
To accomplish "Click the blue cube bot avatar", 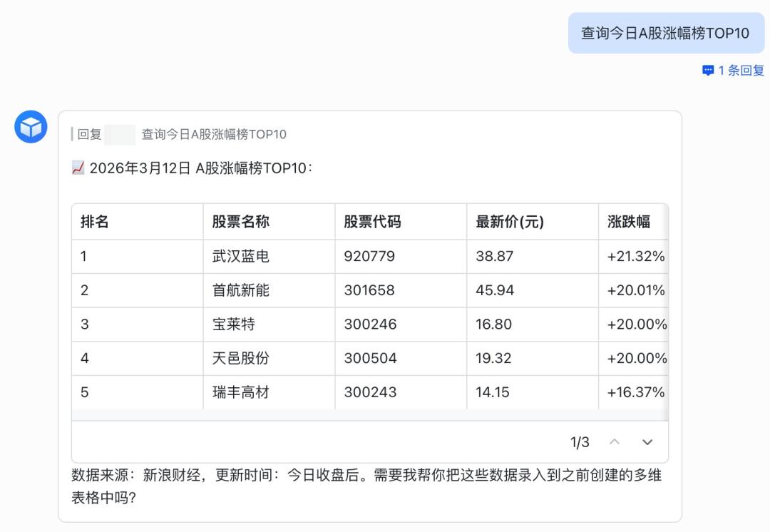I will click(31, 127).
